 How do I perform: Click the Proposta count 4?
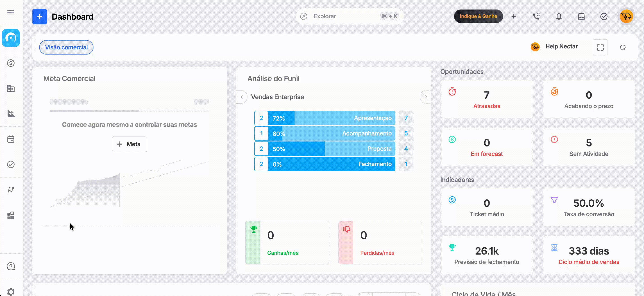[406, 149]
